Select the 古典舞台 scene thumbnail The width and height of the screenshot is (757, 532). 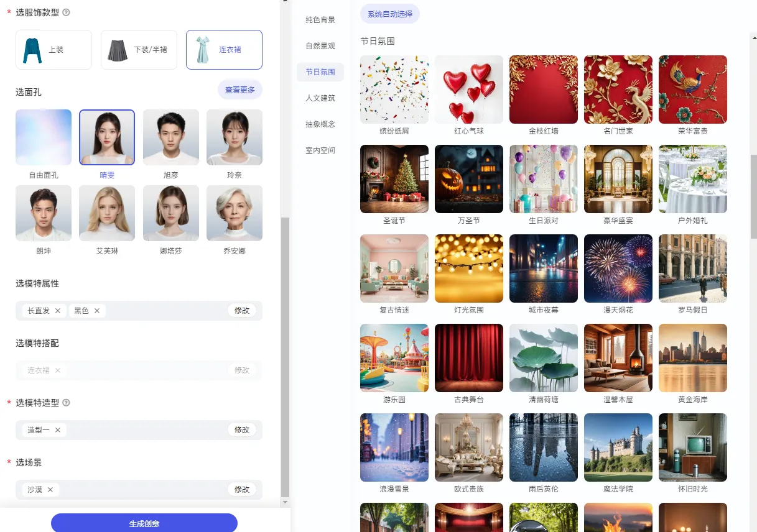coord(469,358)
